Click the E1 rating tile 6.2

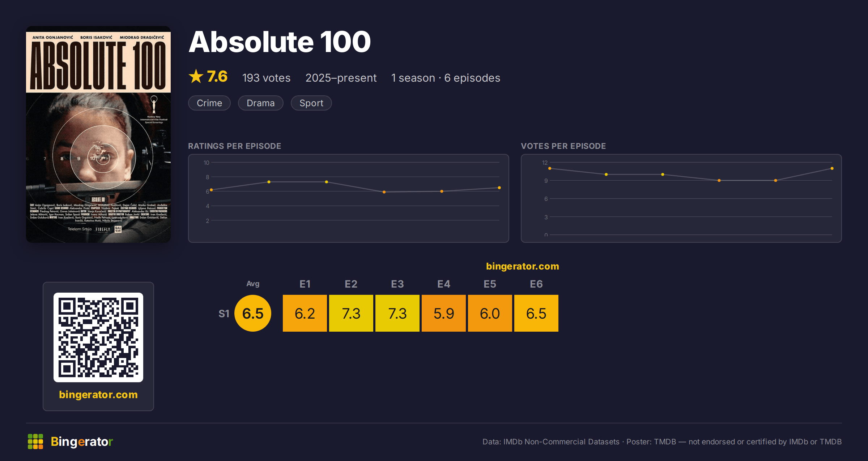click(x=305, y=313)
